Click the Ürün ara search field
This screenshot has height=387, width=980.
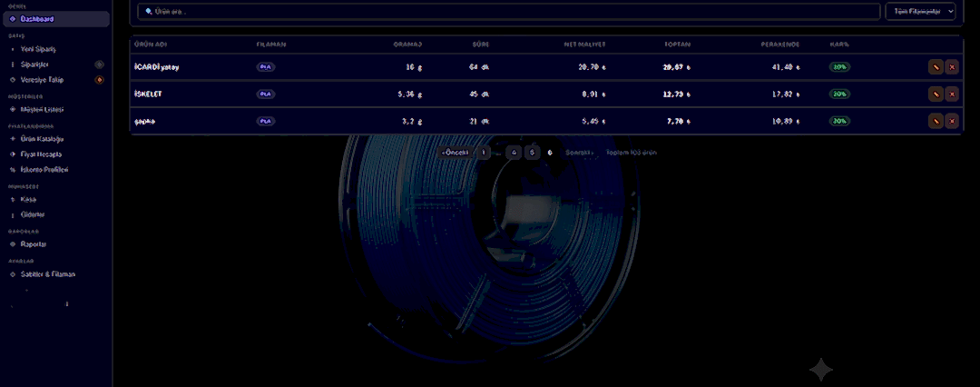[509, 11]
